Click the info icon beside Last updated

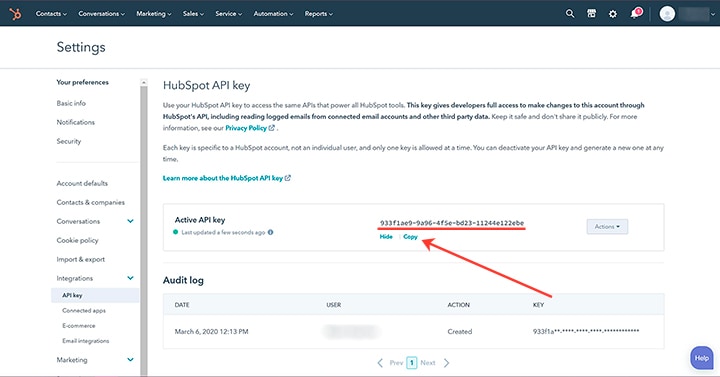pos(270,232)
